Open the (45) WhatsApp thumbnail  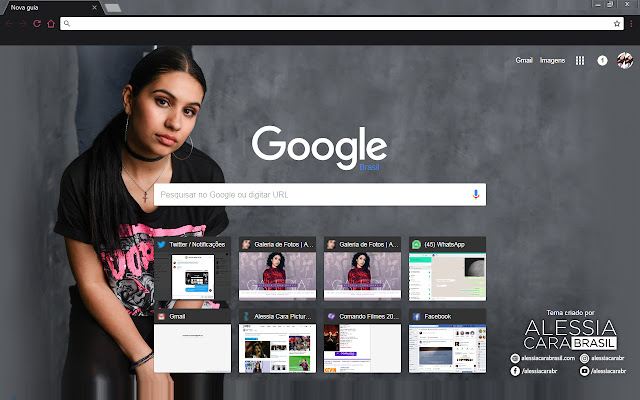click(x=447, y=269)
